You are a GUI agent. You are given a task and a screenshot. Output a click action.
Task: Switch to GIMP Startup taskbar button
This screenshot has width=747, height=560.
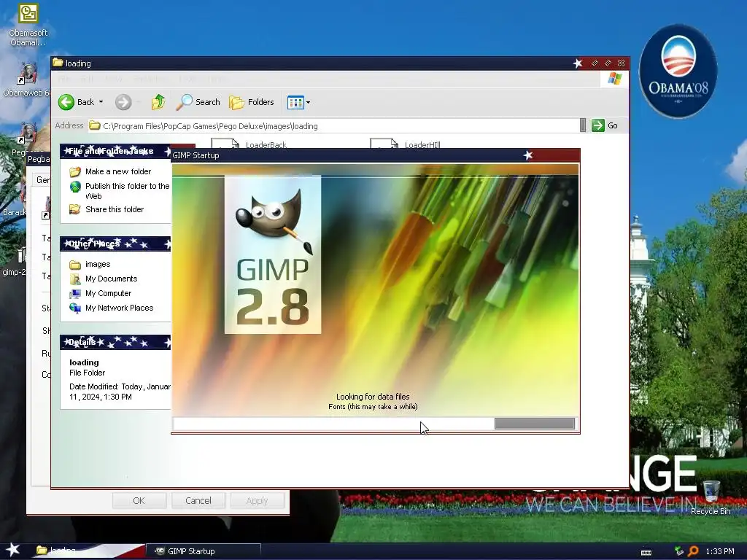point(204,551)
